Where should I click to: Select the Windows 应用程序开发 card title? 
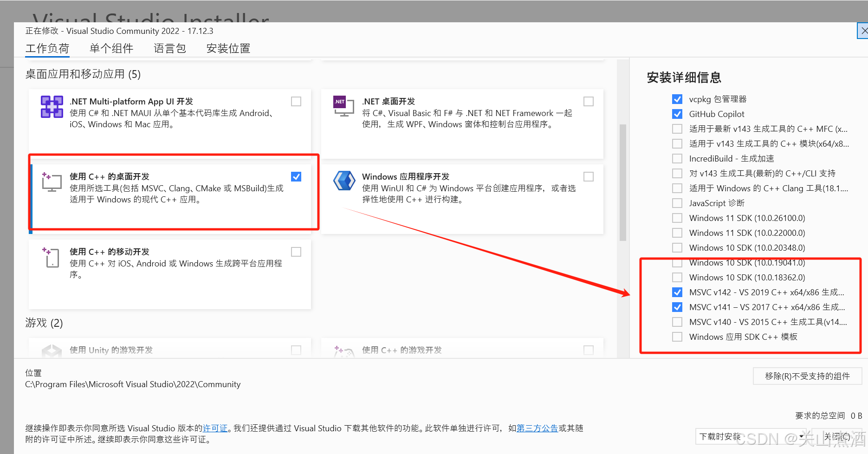[x=406, y=176]
